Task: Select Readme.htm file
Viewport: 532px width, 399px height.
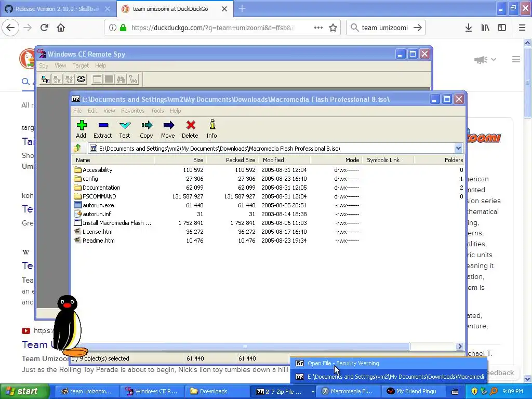Action: tap(98, 240)
